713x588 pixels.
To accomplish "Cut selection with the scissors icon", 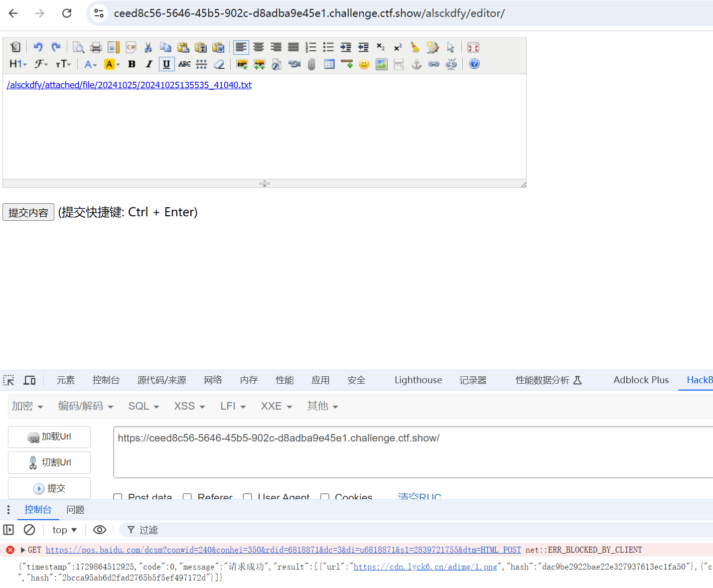I will [148, 47].
